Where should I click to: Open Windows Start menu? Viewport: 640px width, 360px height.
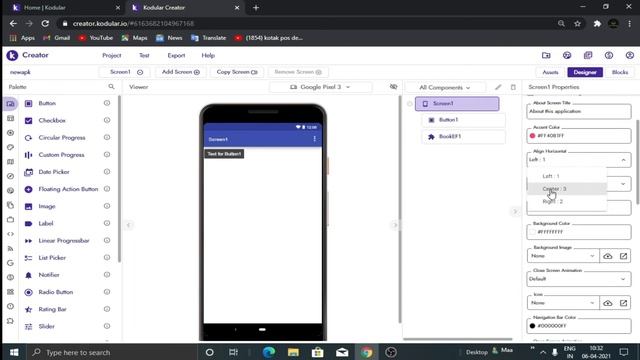pos(14,352)
